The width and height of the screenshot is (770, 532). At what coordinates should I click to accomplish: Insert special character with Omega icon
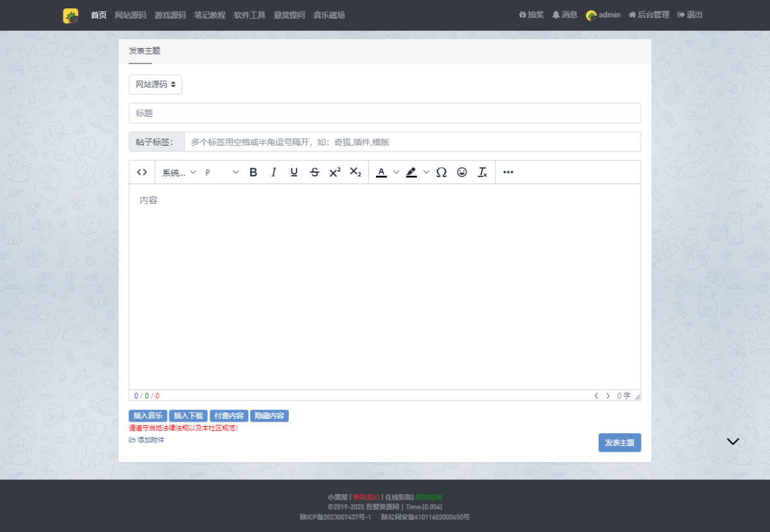[441, 172]
